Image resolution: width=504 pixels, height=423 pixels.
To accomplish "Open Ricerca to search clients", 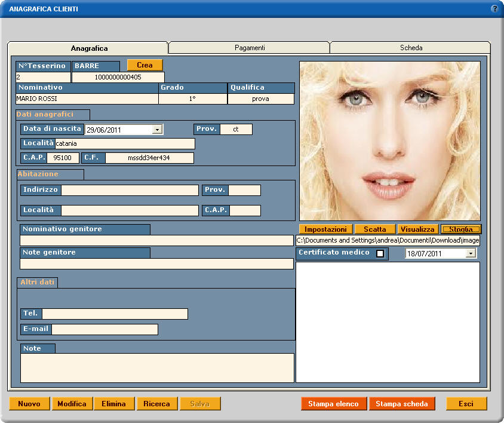I will pos(156,404).
